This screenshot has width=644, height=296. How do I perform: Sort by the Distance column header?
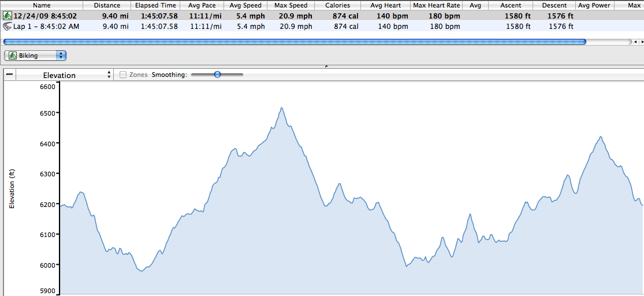[107, 5]
